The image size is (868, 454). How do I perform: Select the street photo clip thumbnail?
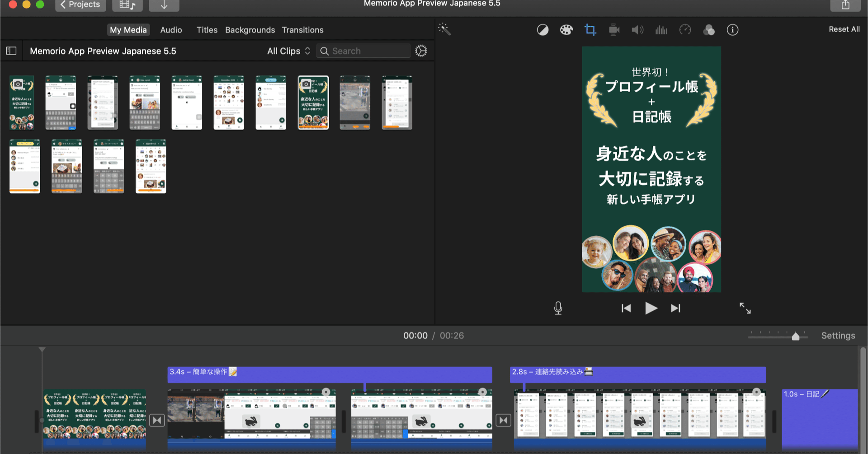[355, 103]
